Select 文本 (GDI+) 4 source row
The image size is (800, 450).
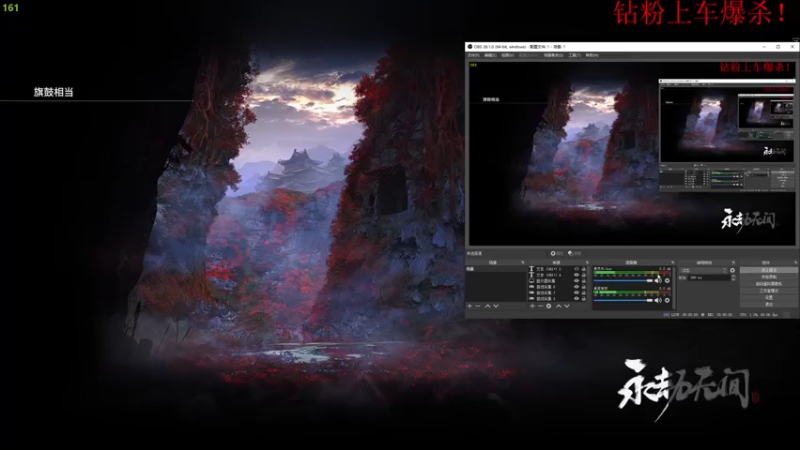[557, 275]
